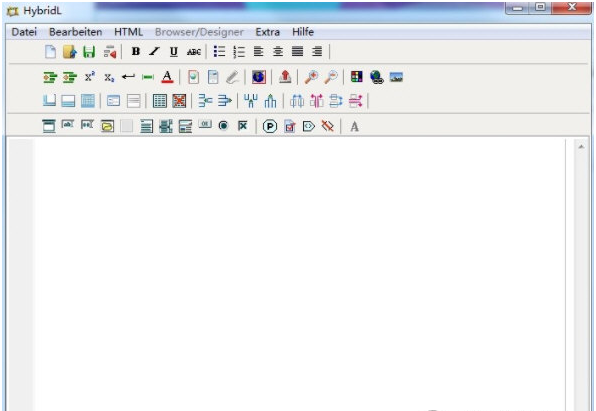This screenshot has height=411, width=596.
Task: Open the Extra menu
Action: pos(267,32)
